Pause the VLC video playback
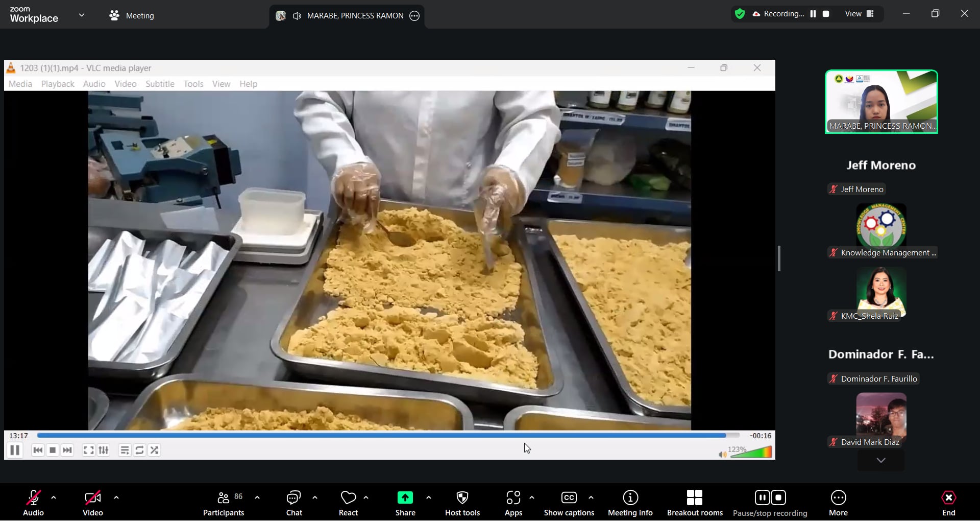Viewport: 980px width, 521px height. [x=15, y=450]
